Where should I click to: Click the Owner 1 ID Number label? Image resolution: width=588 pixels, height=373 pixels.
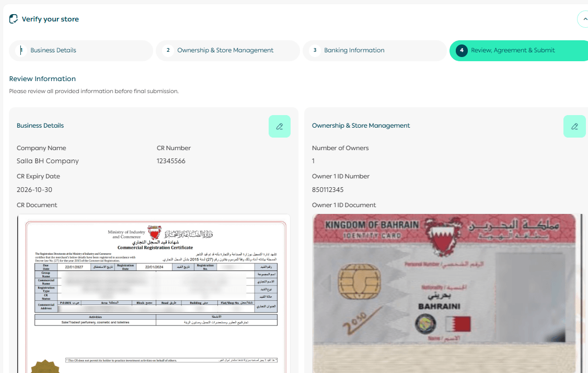pyautogui.click(x=340, y=176)
